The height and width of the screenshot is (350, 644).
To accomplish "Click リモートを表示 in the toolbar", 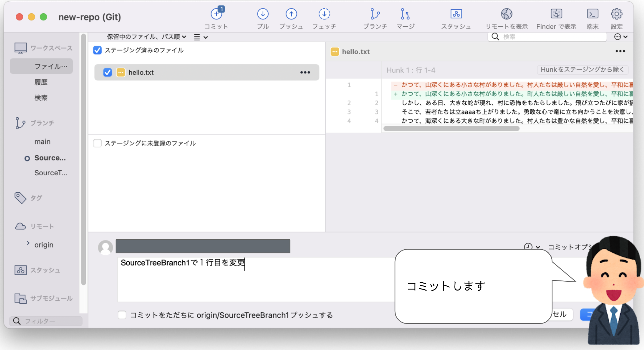I will click(506, 17).
